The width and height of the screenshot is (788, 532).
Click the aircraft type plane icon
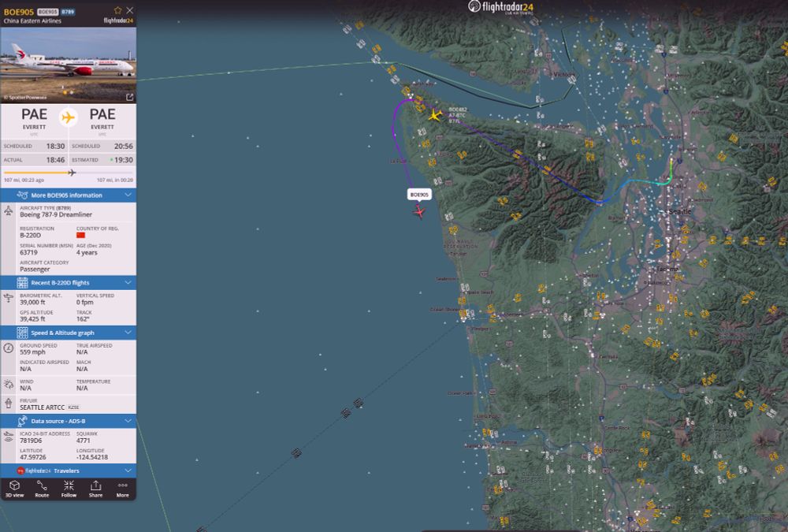pyautogui.click(x=9, y=211)
